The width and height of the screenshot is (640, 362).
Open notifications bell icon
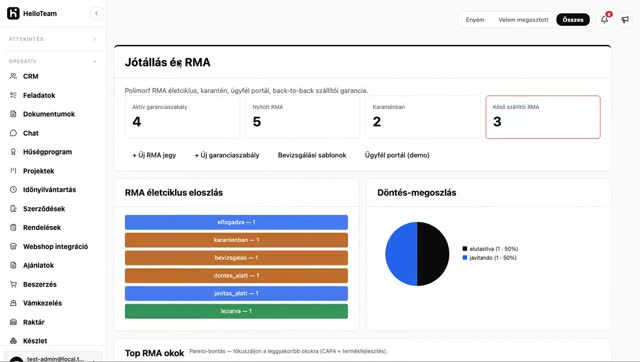pyautogui.click(x=604, y=19)
